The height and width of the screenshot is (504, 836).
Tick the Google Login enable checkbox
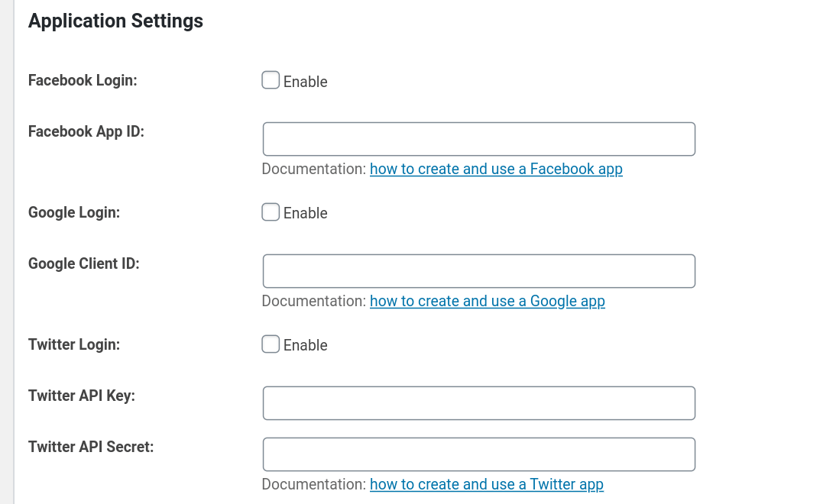pos(271,212)
